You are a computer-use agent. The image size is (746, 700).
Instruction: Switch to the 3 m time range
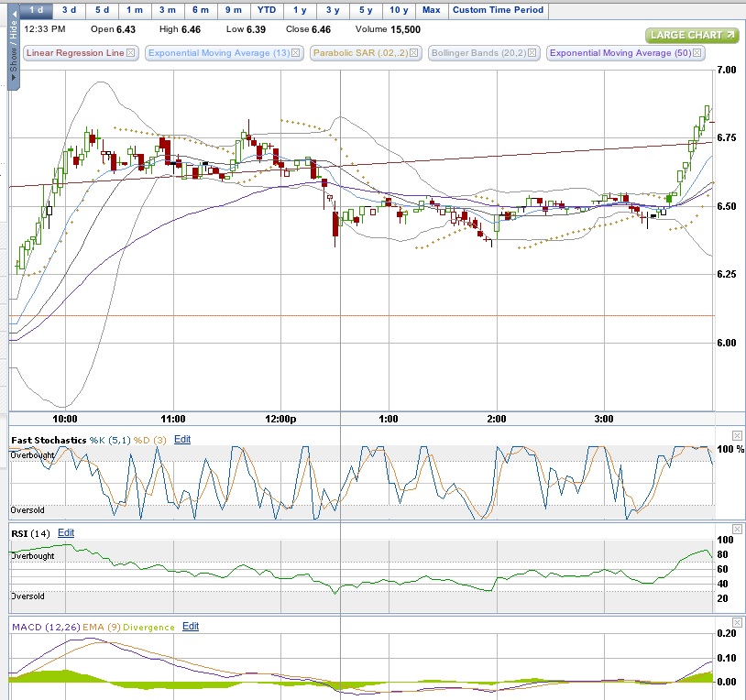[x=167, y=10]
